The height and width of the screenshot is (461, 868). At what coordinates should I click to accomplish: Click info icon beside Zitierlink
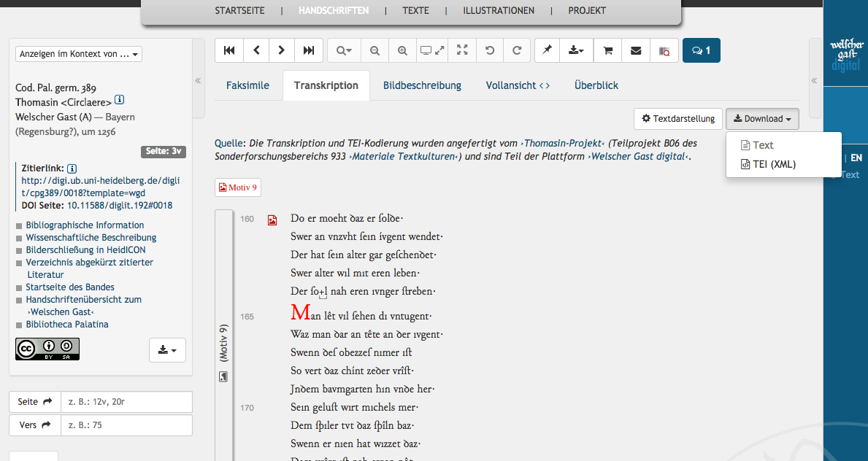pyautogui.click(x=72, y=168)
